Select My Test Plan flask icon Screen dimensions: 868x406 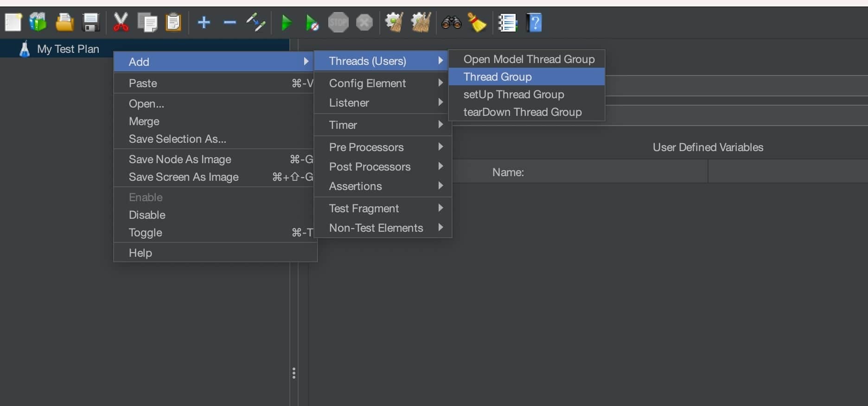(x=25, y=49)
